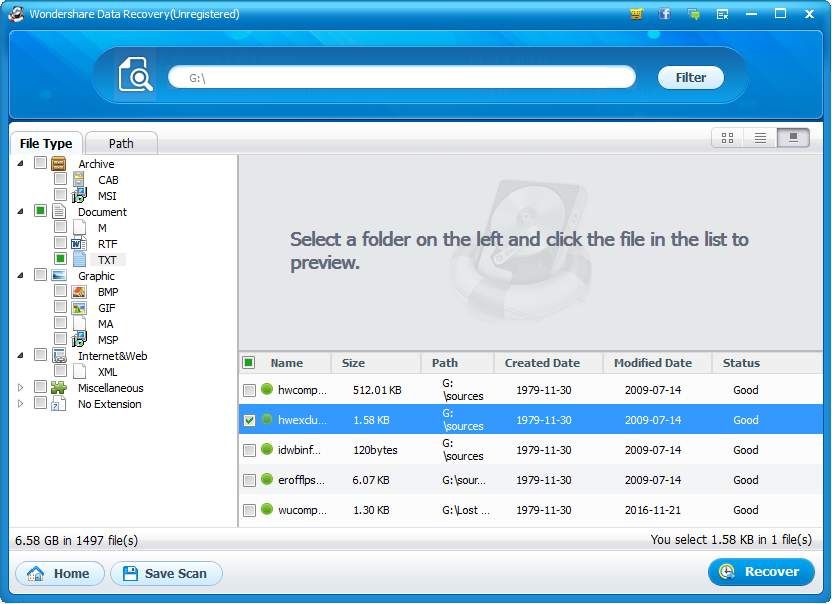Enable the Archive category checkbox
The width and height of the screenshot is (832, 604).
40,163
